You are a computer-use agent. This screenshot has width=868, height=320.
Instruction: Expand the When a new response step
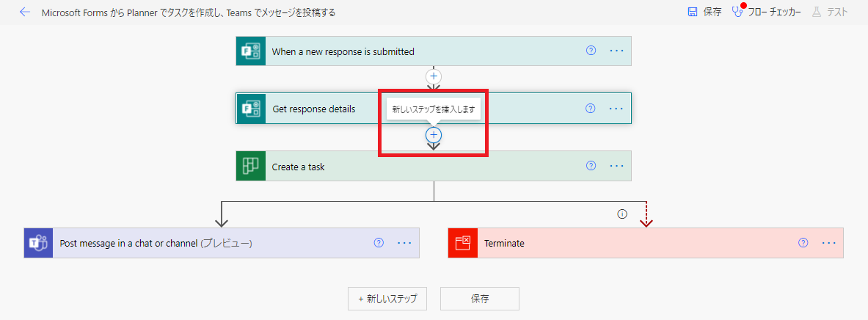pyautogui.click(x=434, y=51)
